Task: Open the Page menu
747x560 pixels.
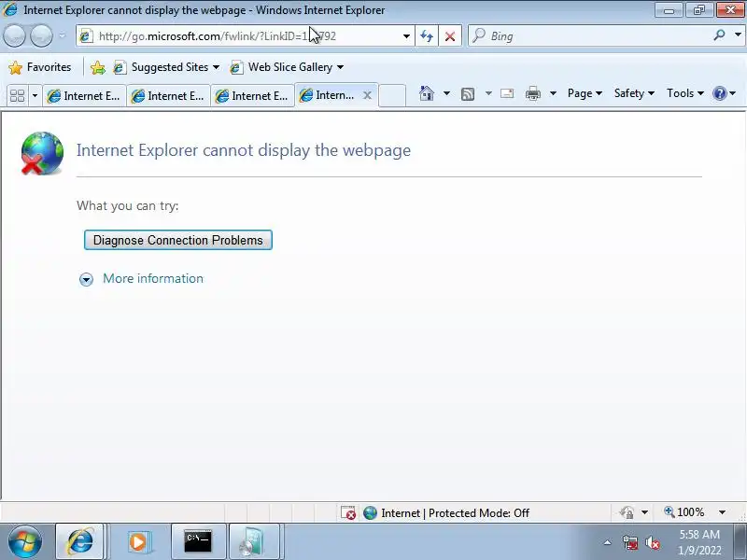Action: (585, 93)
